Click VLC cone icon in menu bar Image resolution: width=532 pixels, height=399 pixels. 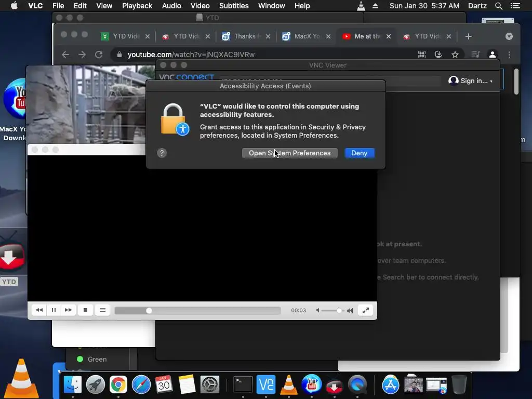click(x=361, y=6)
